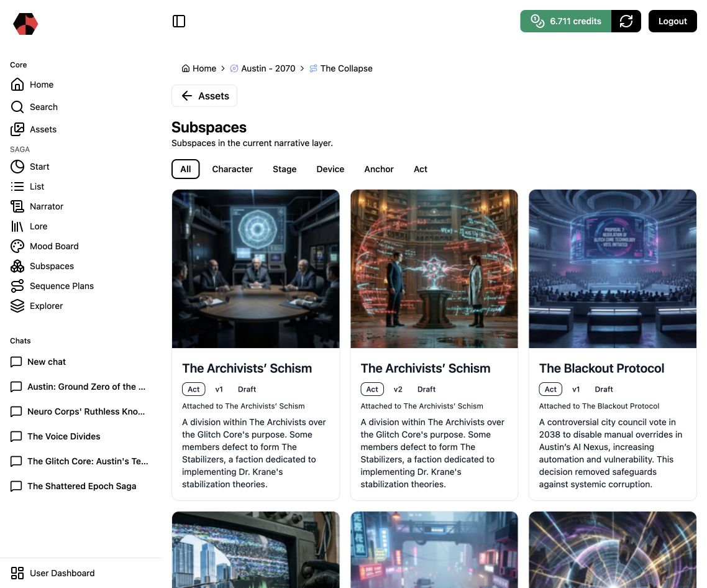Open chat 'The Voice Divides'
The image size is (707, 588).
(55, 436)
